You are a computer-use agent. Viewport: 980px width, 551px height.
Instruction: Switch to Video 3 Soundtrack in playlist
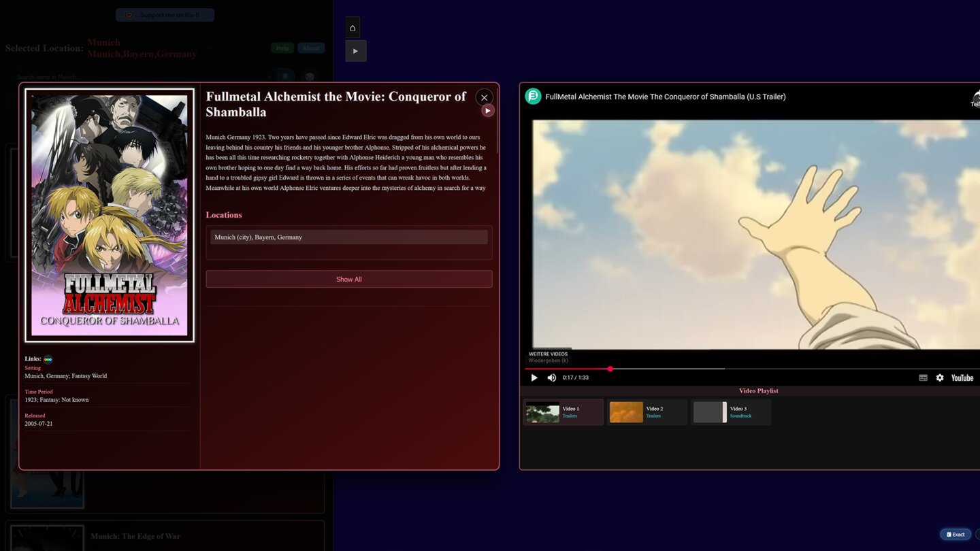point(731,412)
